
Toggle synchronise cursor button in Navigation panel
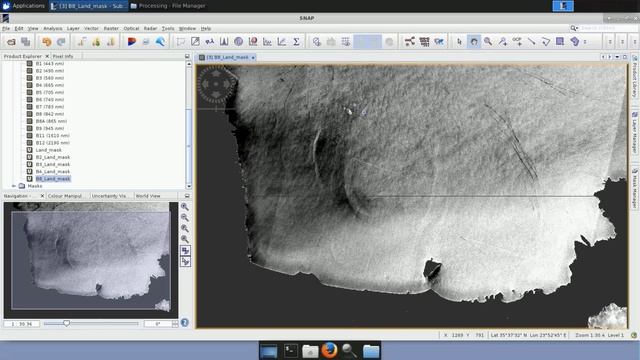click(x=185, y=262)
